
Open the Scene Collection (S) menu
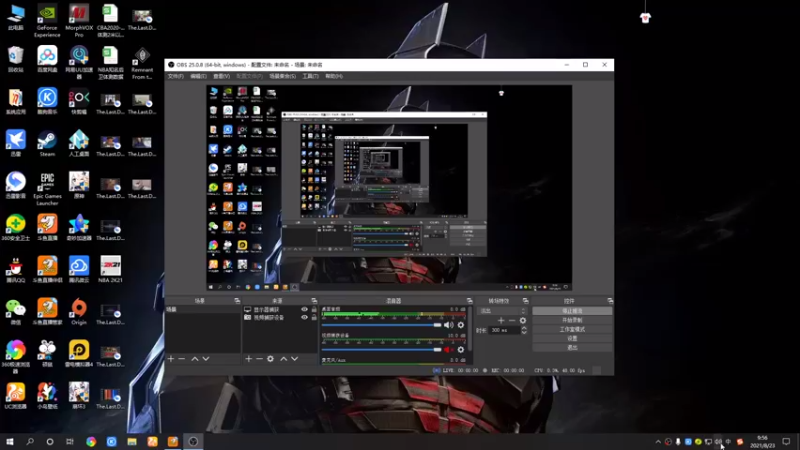click(283, 76)
